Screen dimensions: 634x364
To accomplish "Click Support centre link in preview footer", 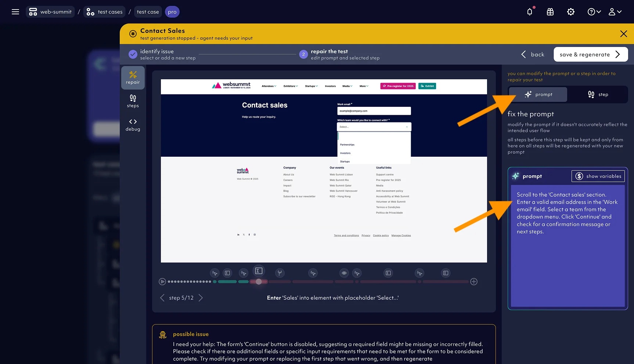I will (x=385, y=175).
